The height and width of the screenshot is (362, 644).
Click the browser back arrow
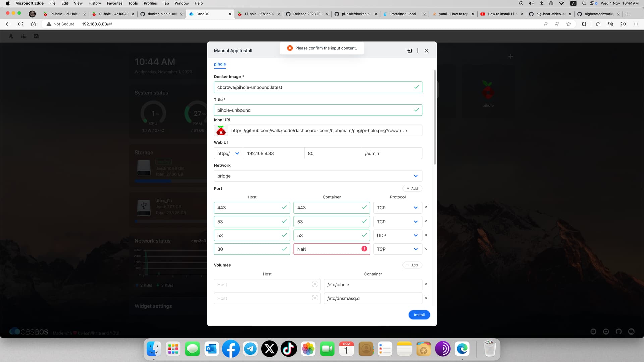click(8, 24)
